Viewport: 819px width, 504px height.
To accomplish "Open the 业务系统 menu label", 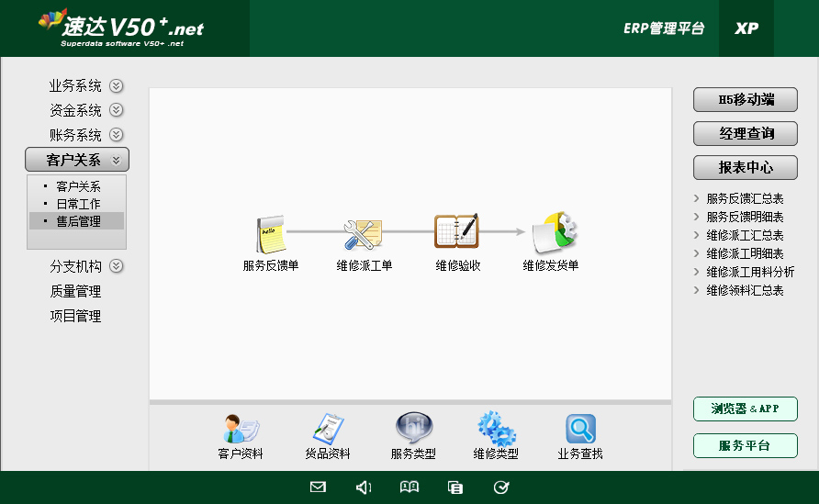I will coord(75,85).
